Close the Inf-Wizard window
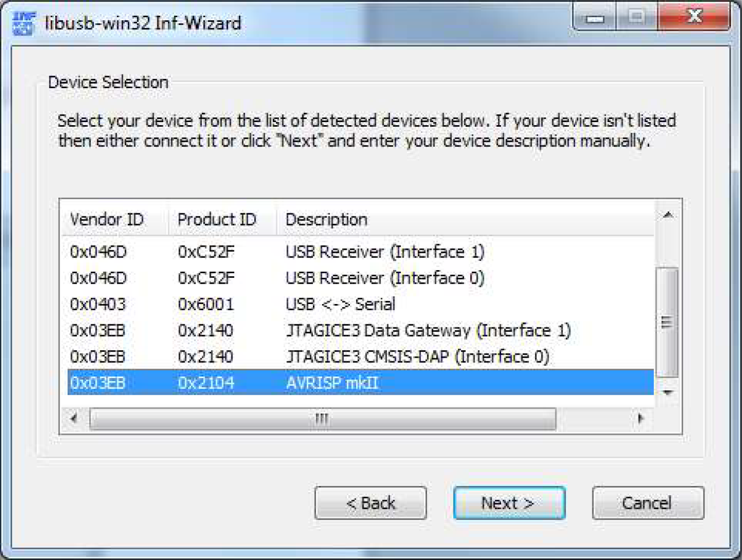The width and height of the screenshot is (742, 560). tap(694, 17)
